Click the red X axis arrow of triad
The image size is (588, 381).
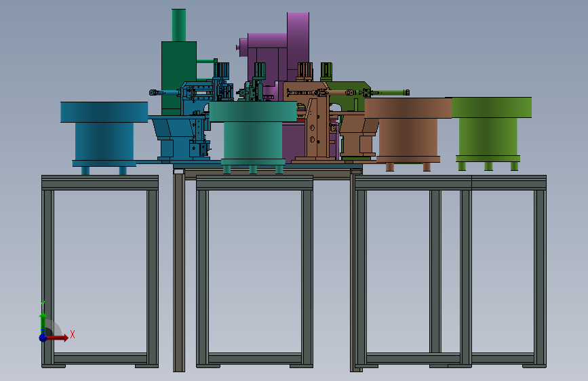coord(57,338)
